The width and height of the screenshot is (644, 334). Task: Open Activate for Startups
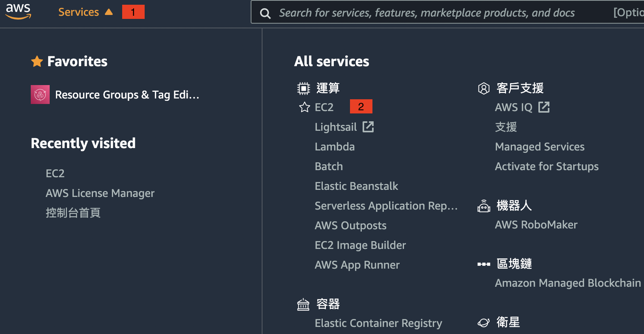547,166
